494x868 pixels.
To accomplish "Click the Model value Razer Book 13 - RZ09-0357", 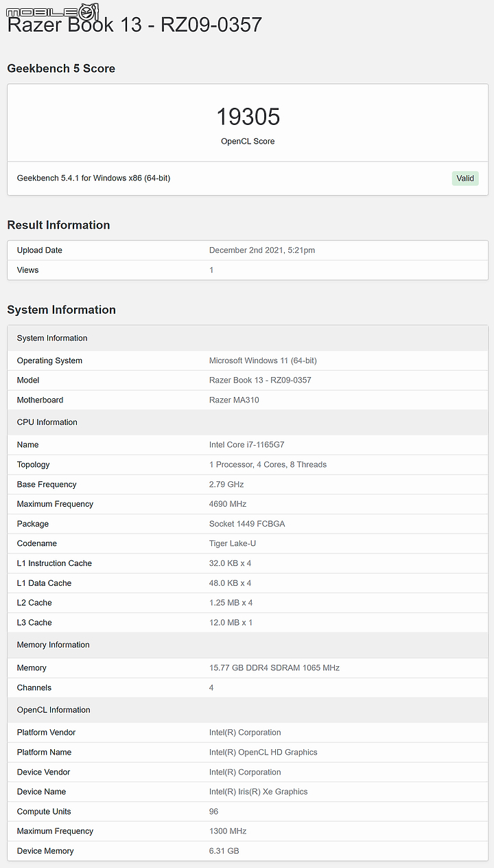I will pos(260,380).
